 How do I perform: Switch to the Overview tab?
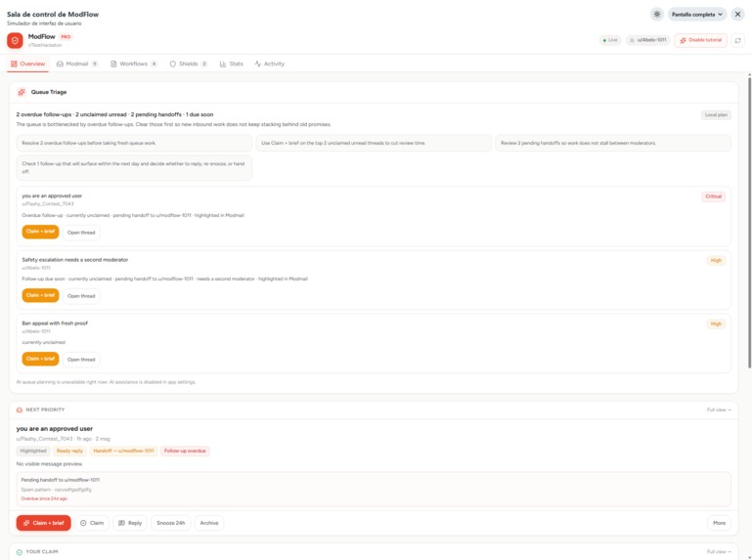tap(27, 64)
